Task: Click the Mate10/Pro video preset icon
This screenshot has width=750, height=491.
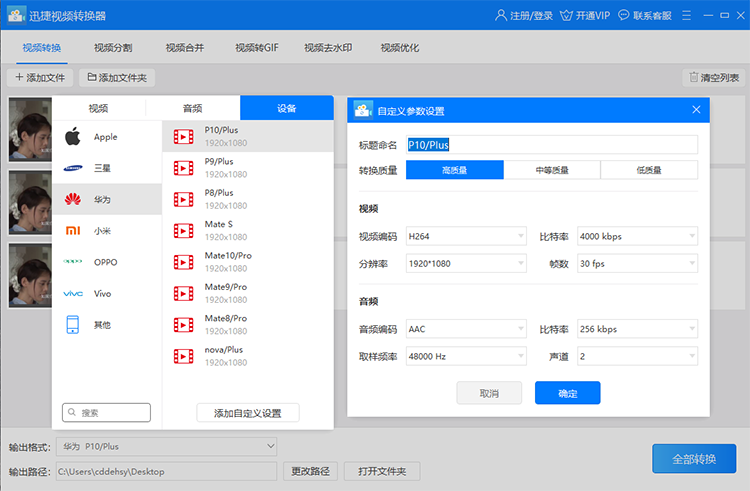Action: click(184, 262)
